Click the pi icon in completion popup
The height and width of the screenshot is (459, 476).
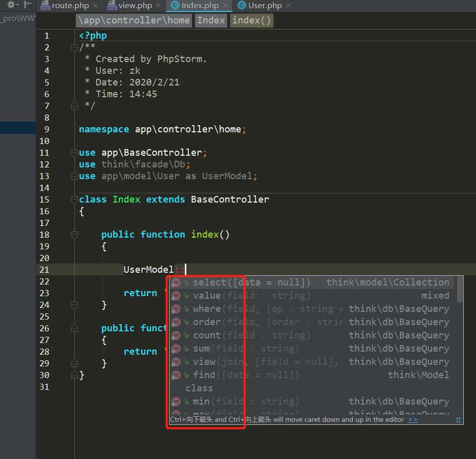tap(458, 420)
